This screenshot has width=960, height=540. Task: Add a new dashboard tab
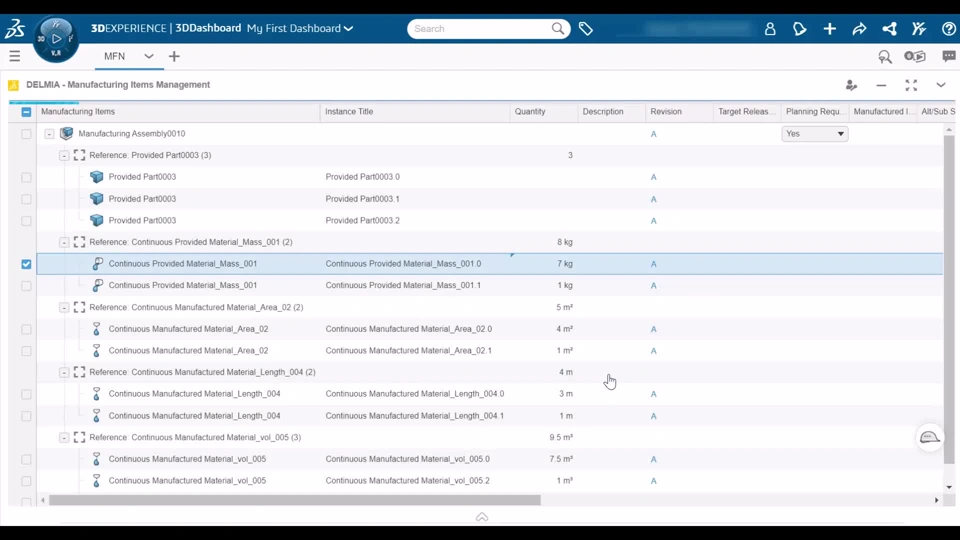tap(174, 56)
